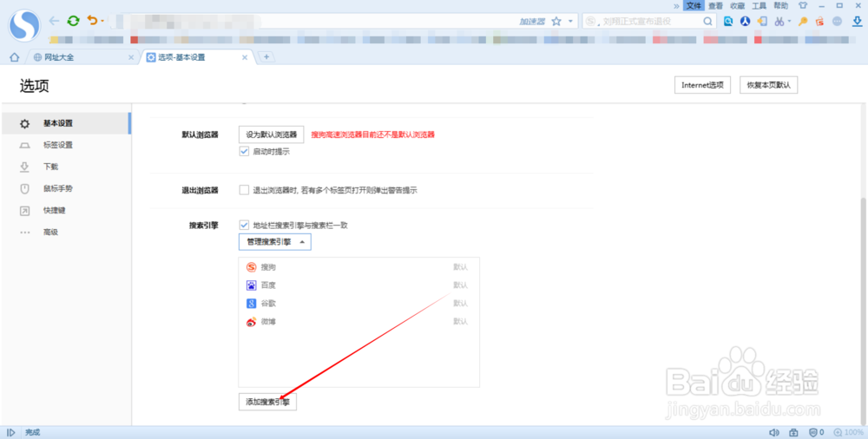The width and height of the screenshot is (868, 439).
Task: Click the orange undo-close arrow icon
Action: (92, 21)
